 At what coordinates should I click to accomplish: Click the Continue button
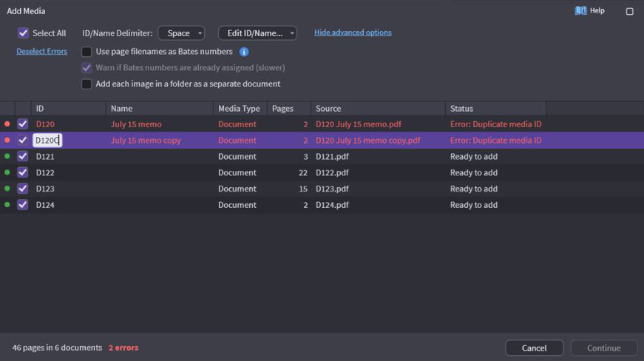pyautogui.click(x=604, y=348)
